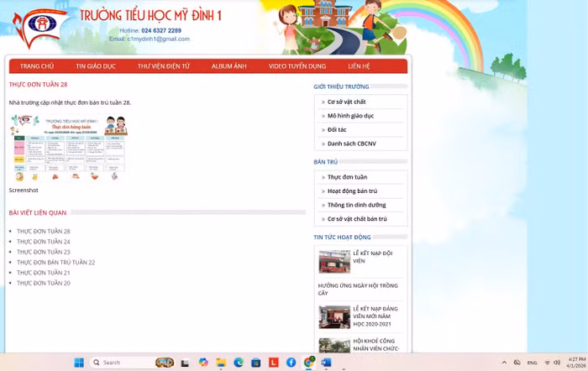Open related post THỰC ĐƠN TUẦN 28
Image resolution: width=588 pixels, height=371 pixels.
44,231
